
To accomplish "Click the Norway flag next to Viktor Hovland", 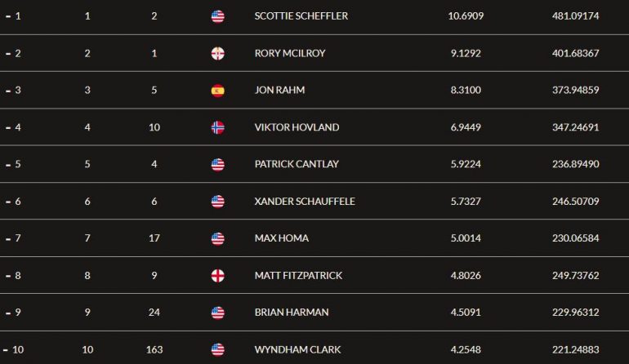I will 218,127.
